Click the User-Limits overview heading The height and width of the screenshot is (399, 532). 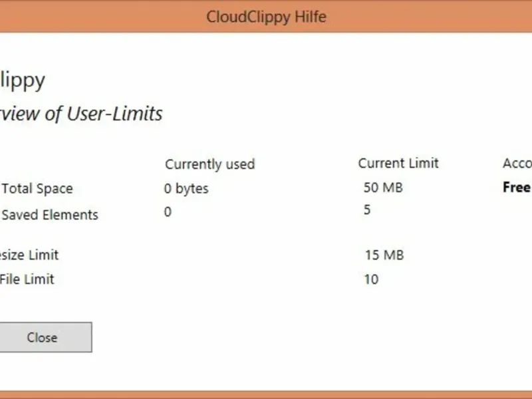[81, 114]
